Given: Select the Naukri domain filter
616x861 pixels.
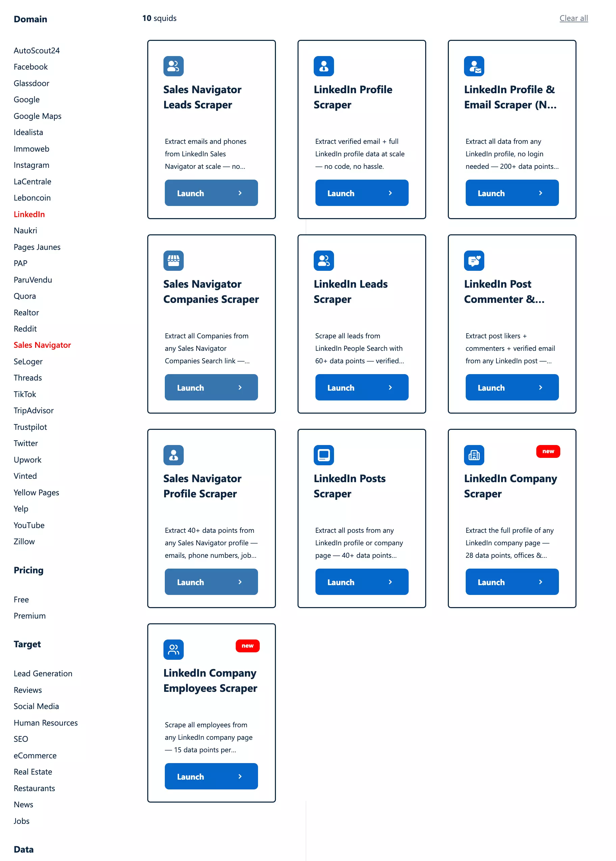Looking at the screenshot, I should point(25,231).
